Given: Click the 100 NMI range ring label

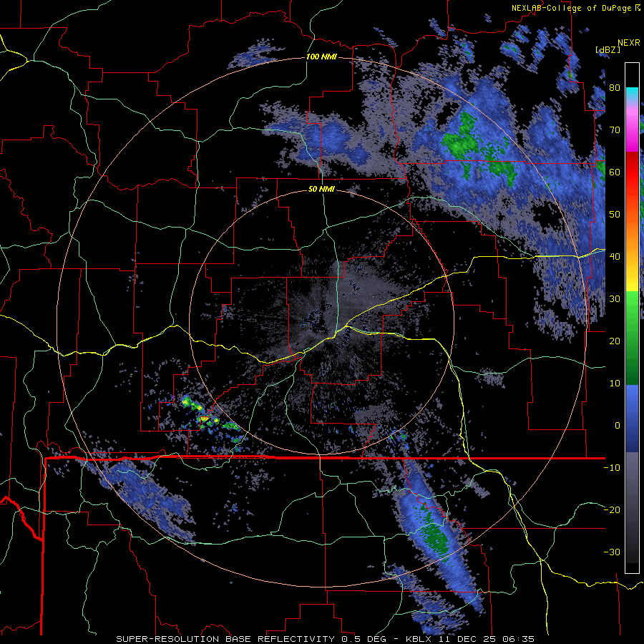Looking at the screenshot, I should (321, 57).
